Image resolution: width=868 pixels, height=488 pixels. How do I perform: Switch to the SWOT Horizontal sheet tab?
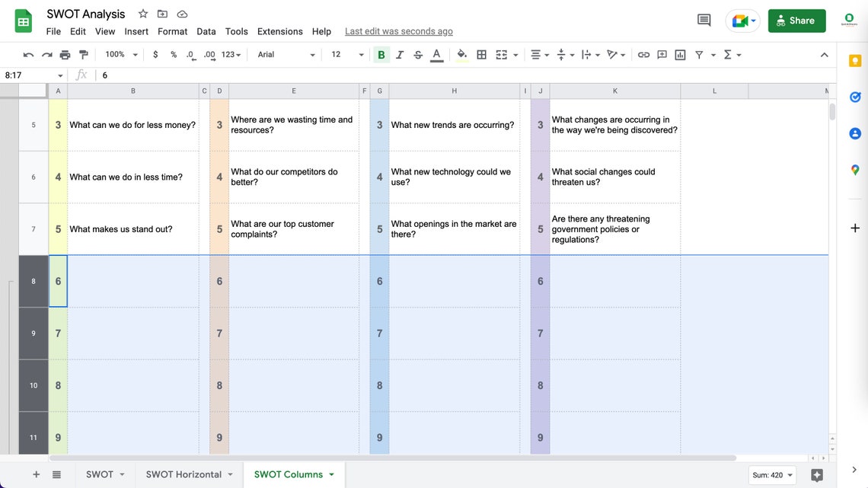tap(183, 474)
